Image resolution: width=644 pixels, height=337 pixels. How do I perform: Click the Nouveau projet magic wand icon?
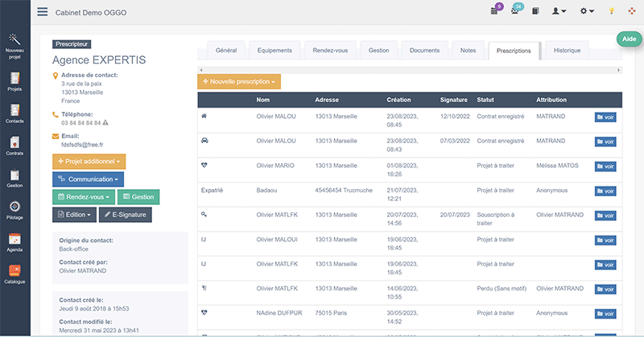(x=14, y=42)
